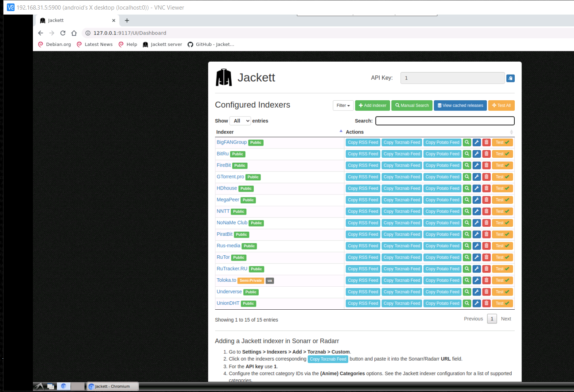Open the Latest News bookmark

[x=95, y=44]
